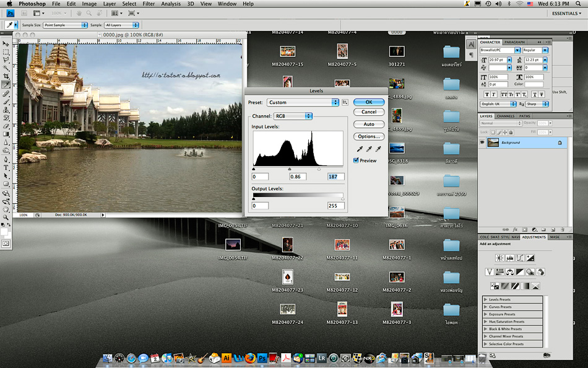
Task: Add a Curves adjustment from icons
Action: 520,258
